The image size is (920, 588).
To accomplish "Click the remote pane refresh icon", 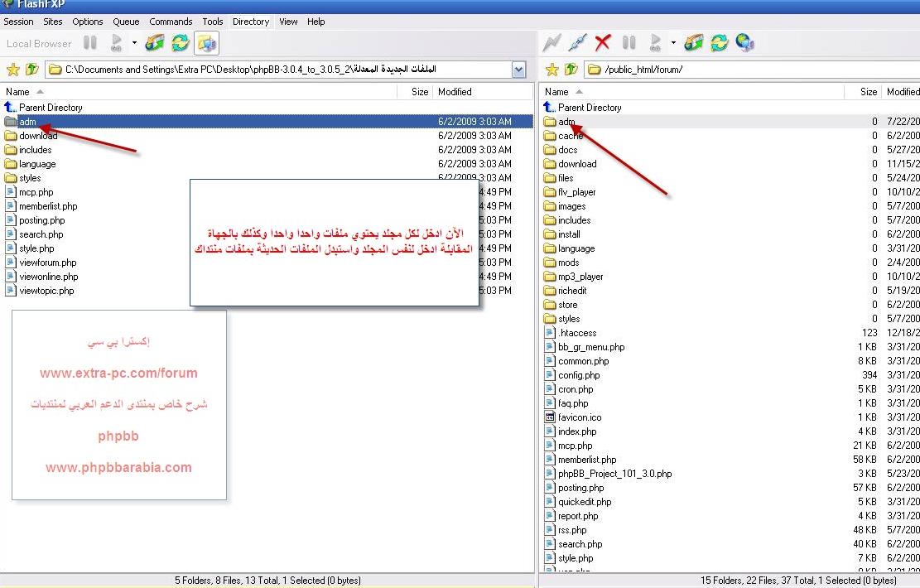I will click(720, 43).
